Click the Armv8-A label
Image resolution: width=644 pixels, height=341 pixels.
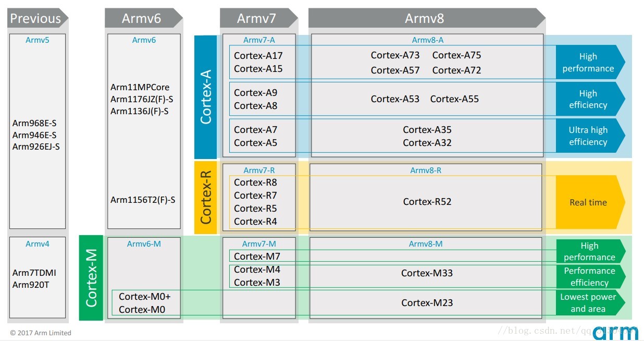pos(428,40)
